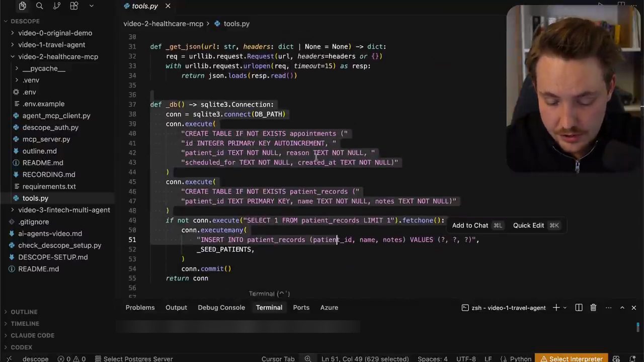
Task: Open the Source Control icon
Action: tap(56, 6)
